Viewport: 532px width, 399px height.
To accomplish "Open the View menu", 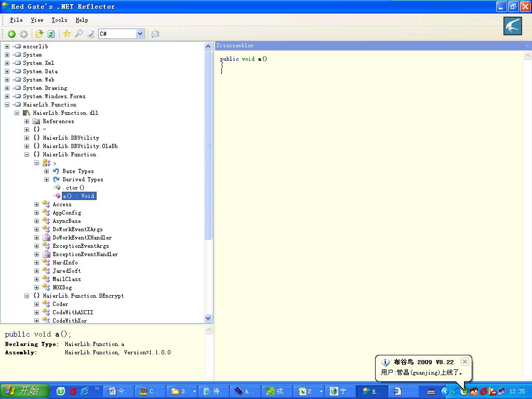I will point(37,20).
